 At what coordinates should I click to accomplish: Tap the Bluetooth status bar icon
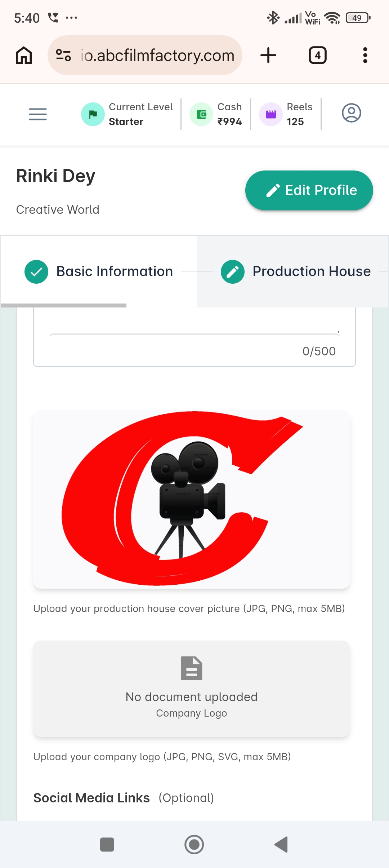(x=273, y=18)
